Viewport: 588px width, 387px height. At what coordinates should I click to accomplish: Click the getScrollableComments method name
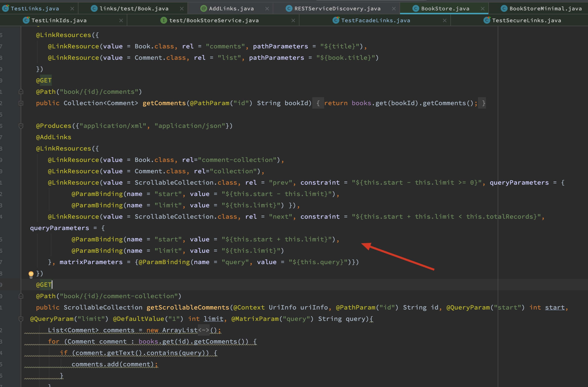point(188,307)
